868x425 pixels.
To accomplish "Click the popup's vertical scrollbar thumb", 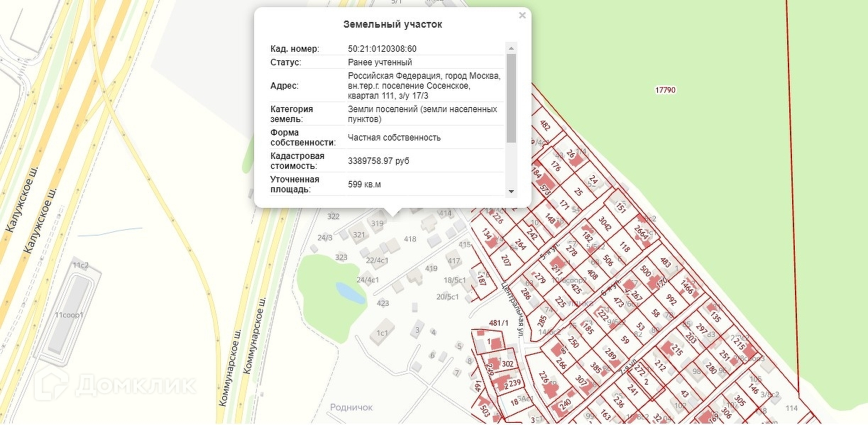I will click(x=511, y=97).
